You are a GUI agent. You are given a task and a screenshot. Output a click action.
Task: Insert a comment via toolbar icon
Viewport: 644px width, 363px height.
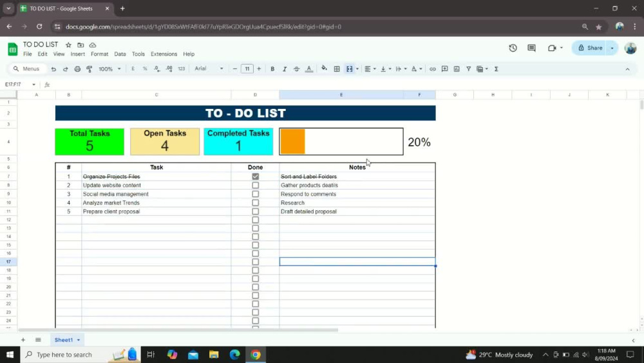pos(444,69)
